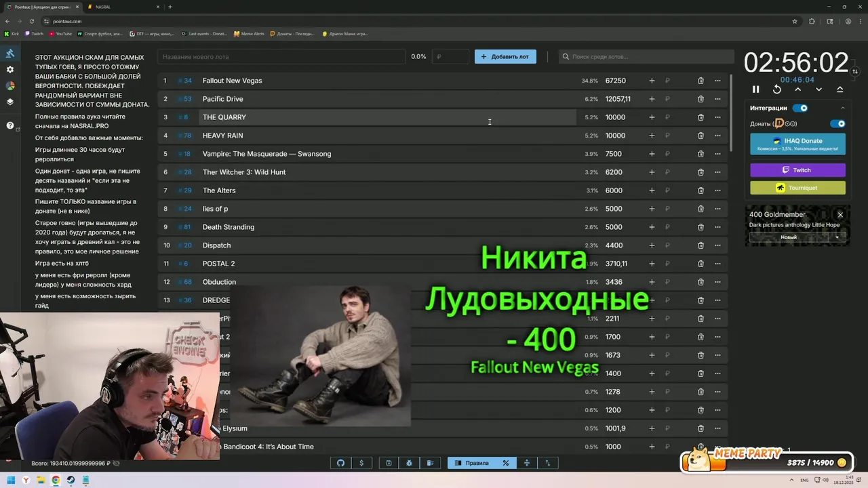Open more options for Witcher 3 lot
This screenshot has height=488, width=868.
(717, 172)
